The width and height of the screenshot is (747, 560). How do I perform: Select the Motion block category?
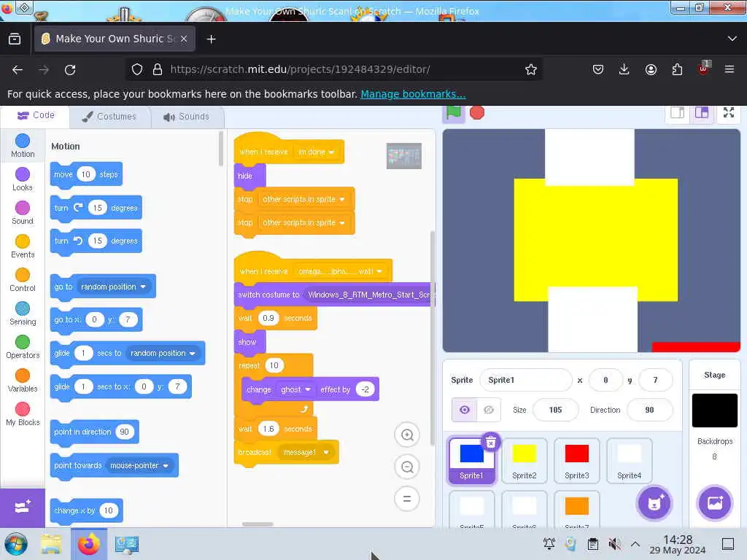(23, 146)
